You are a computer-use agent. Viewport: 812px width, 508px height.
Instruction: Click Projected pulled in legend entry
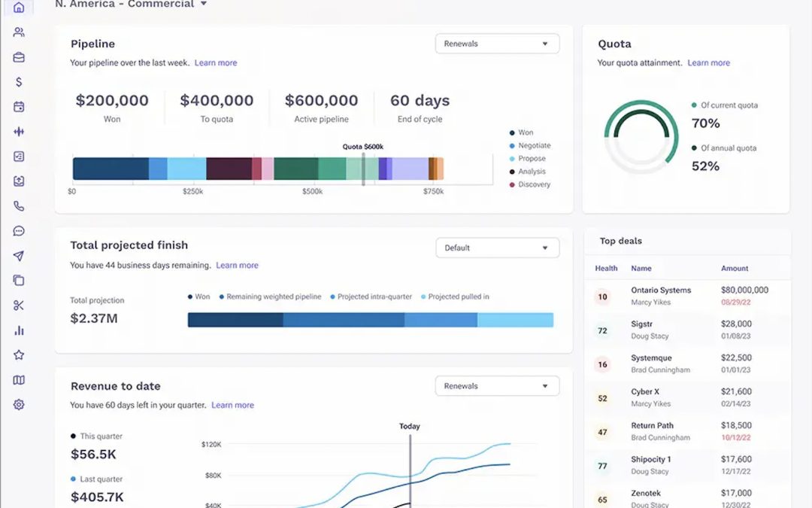(x=455, y=297)
